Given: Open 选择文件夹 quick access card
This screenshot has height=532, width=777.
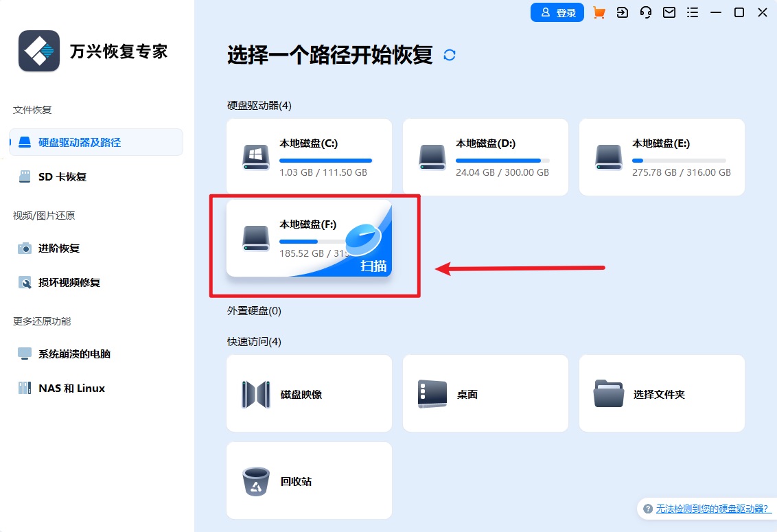Looking at the screenshot, I should pos(662,393).
